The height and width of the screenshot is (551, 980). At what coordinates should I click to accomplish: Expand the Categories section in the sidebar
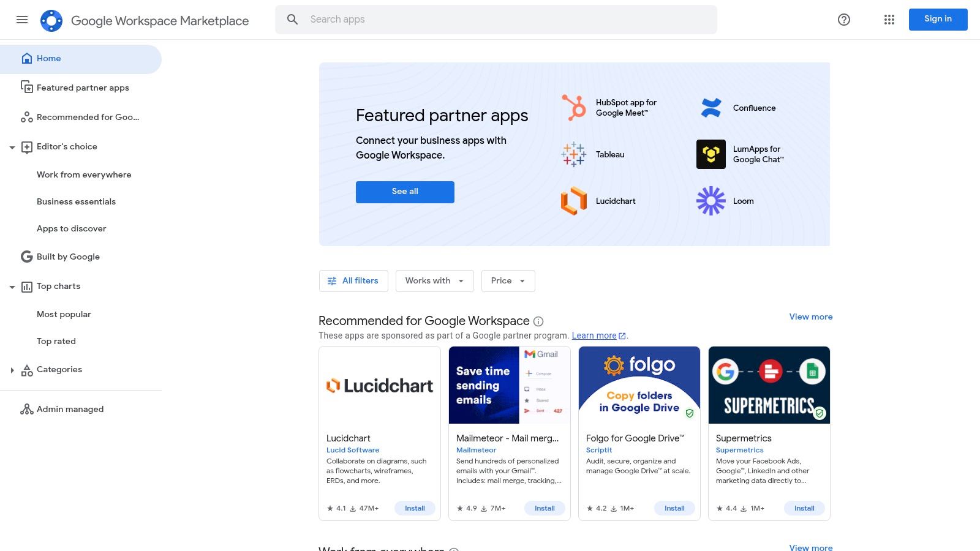point(13,370)
